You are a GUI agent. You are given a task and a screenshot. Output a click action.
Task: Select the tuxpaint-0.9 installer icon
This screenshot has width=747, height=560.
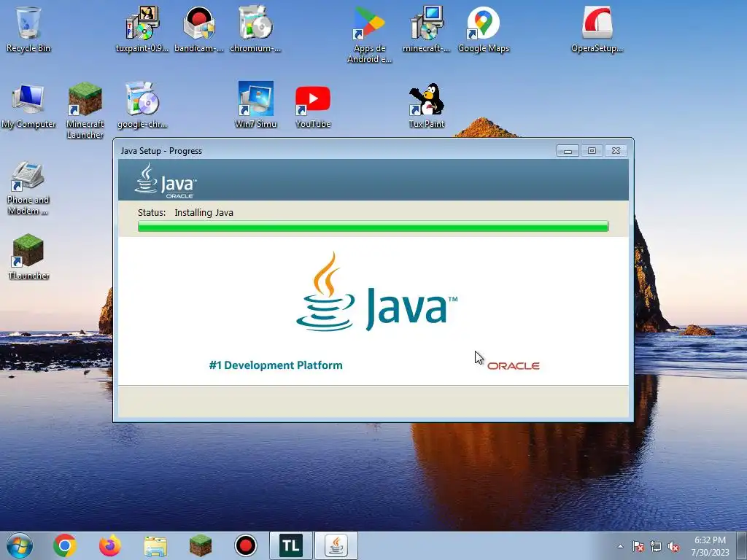coord(142,29)
